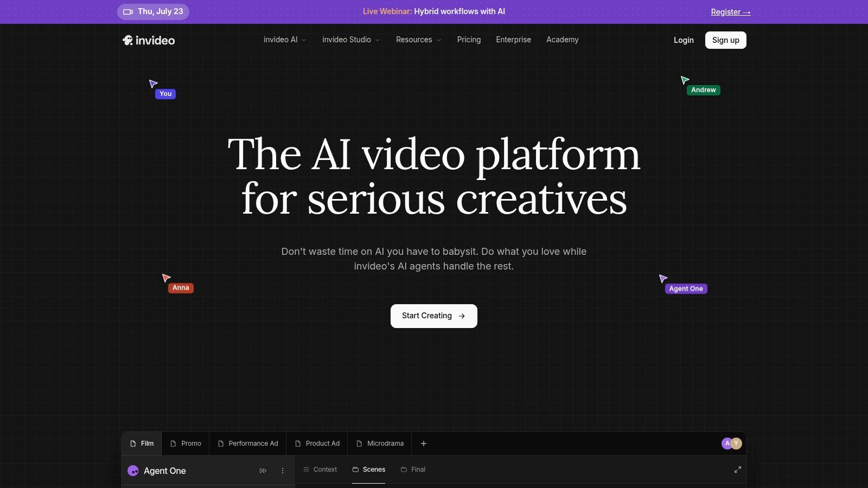The image size is (868, 488).
Task: Click the green 'Andrew' cursor label
Action: point(704,90)
